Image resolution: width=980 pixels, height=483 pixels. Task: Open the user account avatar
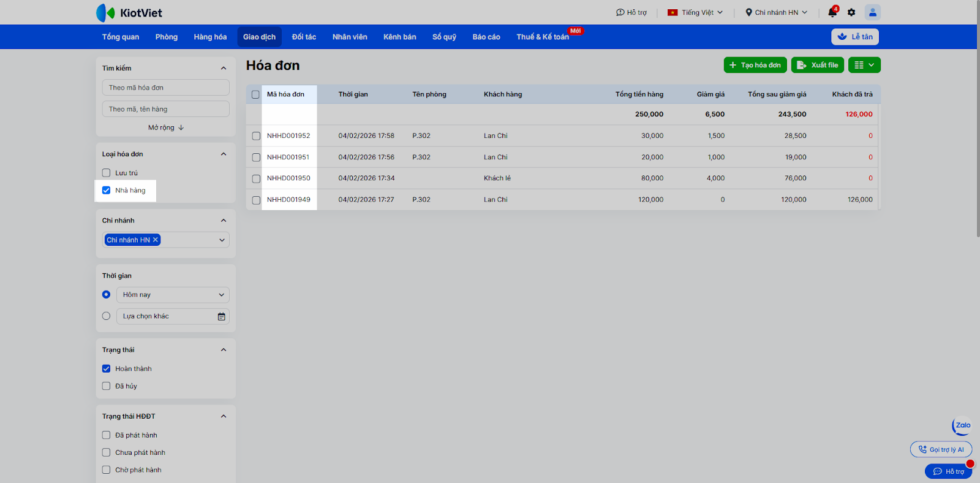(x=873, y=12)
